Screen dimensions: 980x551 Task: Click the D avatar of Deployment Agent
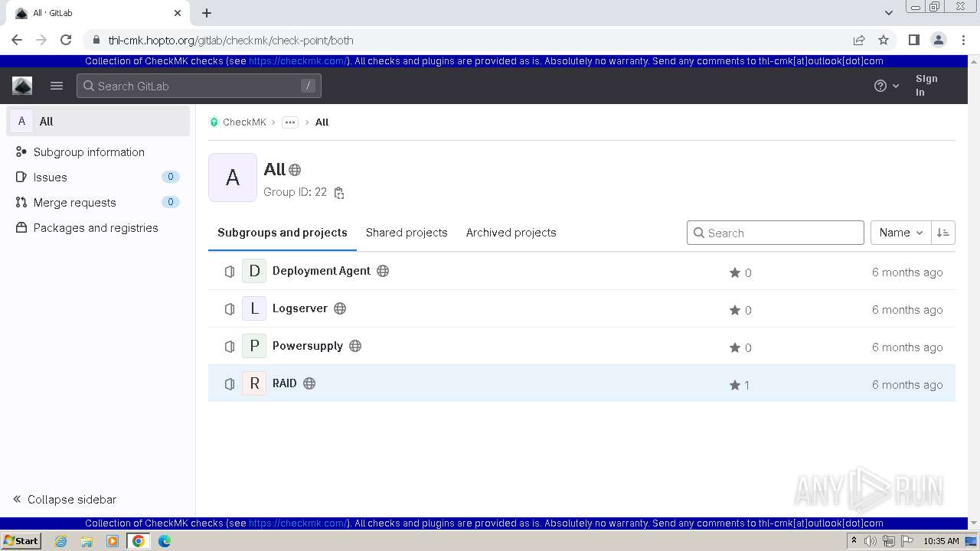254,271
